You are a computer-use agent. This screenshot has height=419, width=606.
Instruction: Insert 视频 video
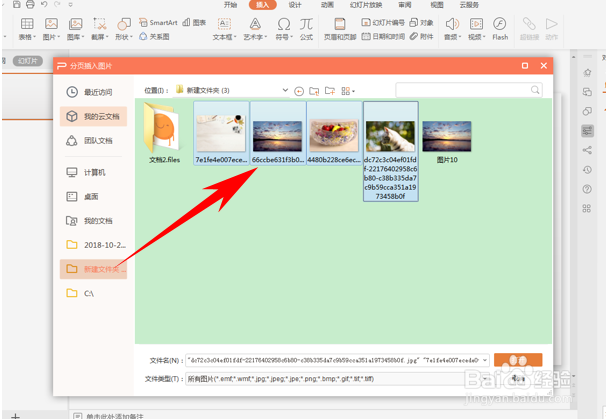pos(476,29)
